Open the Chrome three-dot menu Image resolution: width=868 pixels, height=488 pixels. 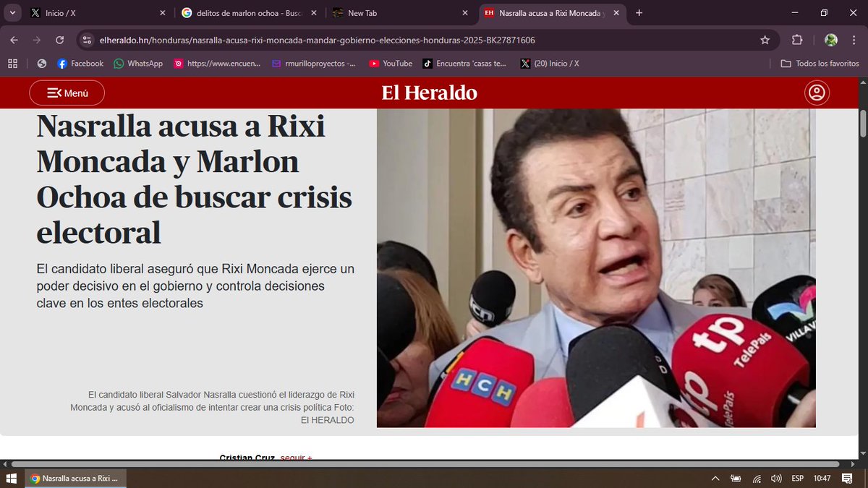pos(854,40)
